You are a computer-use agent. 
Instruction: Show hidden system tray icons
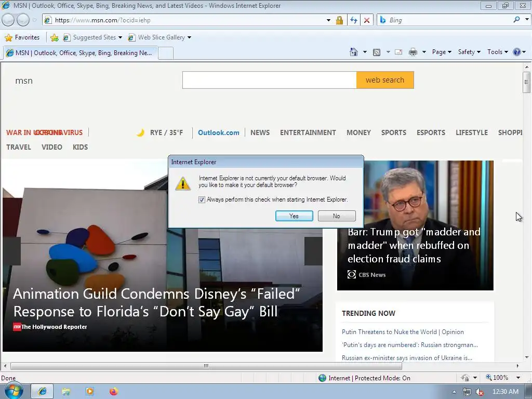click(454, 392)
